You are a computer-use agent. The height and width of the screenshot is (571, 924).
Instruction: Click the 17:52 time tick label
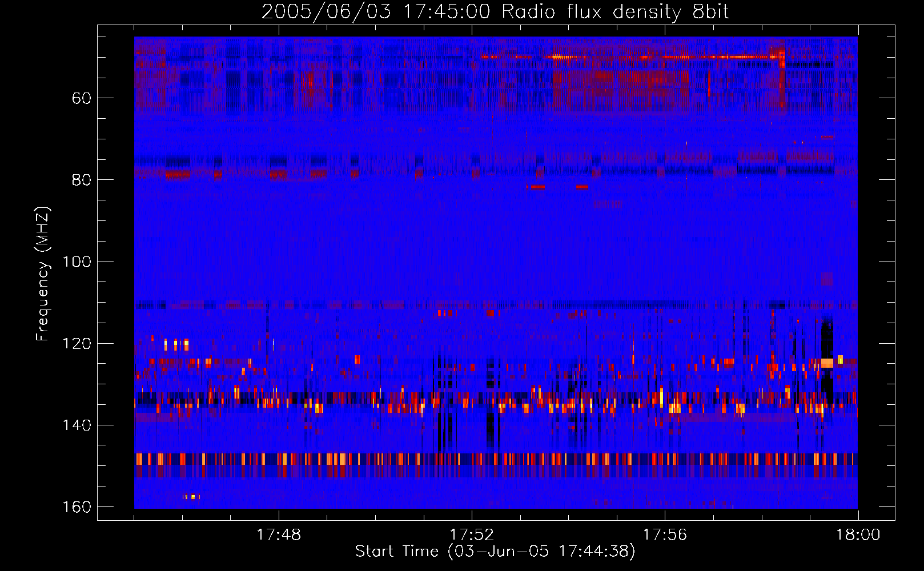472,535
